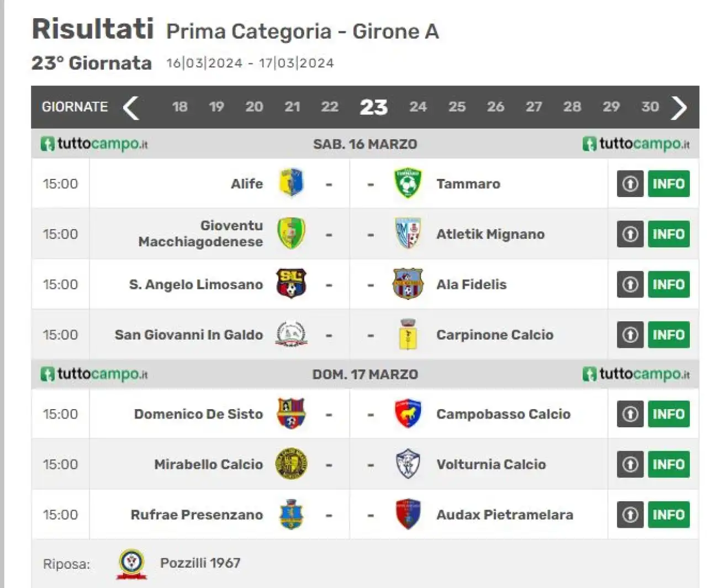707x588 pixels.
Task: Click the top-left tuttocampo.it logo
Action: click(x=94, y=144)
